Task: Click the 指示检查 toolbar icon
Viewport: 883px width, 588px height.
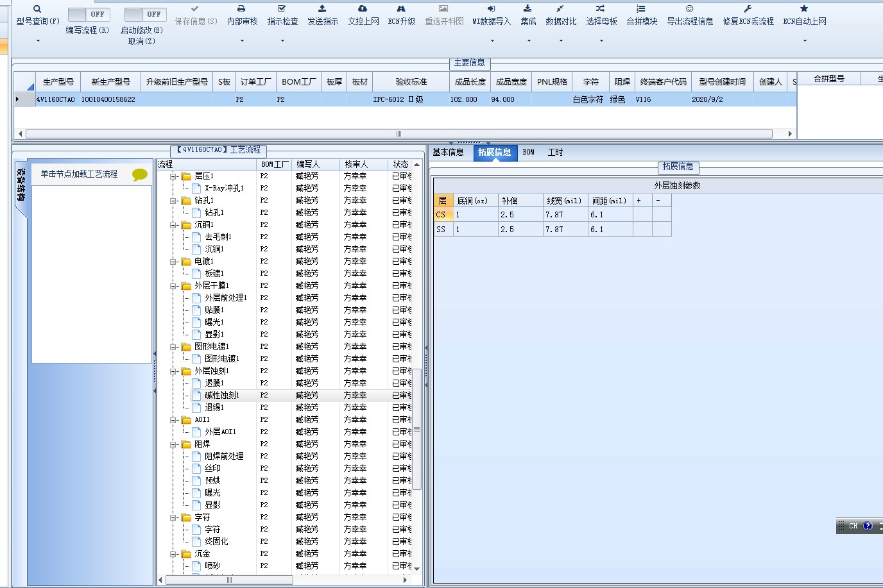Action: 282,9
